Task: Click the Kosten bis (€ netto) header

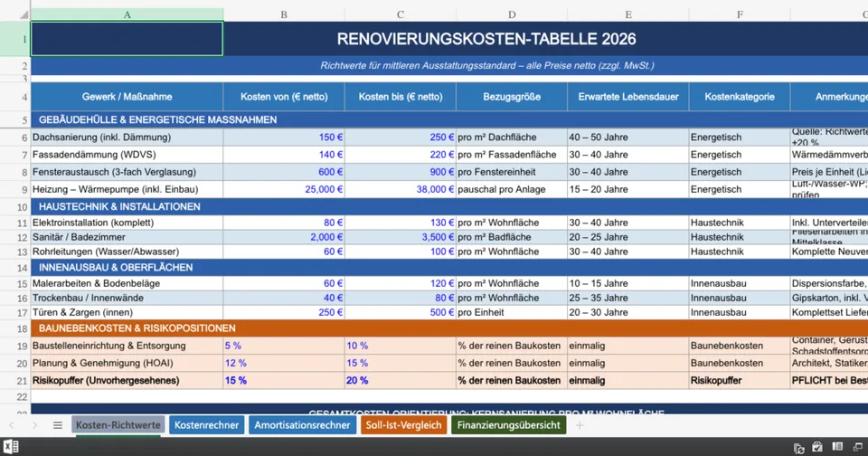Action: [401, 97]
